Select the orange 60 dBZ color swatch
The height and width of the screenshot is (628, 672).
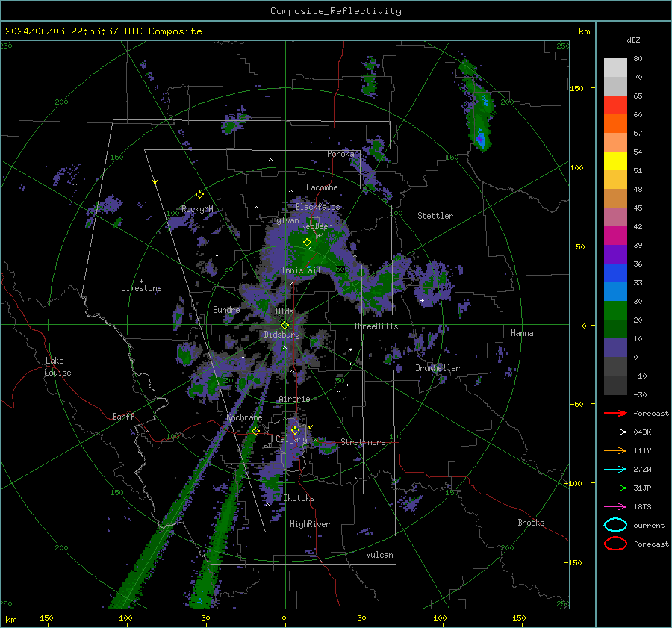[x=615, y=123]
